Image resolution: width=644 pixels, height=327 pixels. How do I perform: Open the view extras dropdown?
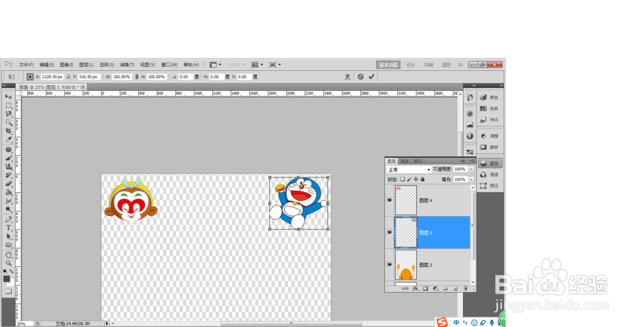(x=216, y=65)
